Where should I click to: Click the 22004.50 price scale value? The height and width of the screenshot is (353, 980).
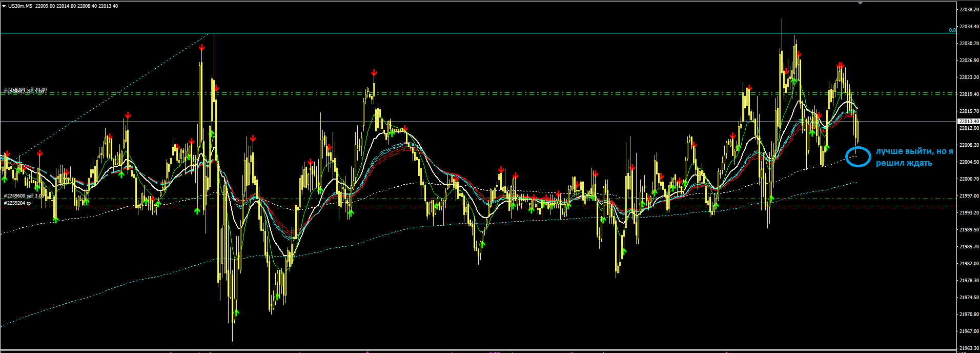[969, 162]
